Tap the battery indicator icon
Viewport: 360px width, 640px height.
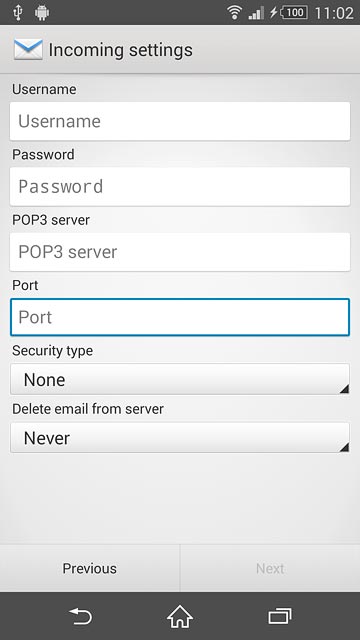pos(293,13)
